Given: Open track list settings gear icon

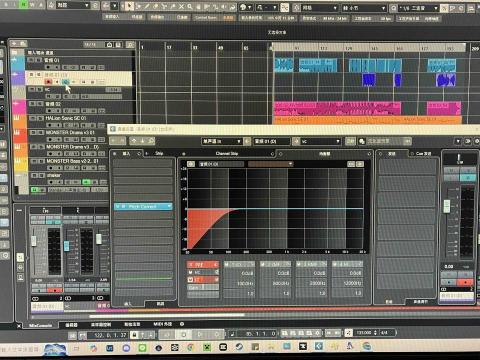Looking at the screenshot, I should click(130, 45).
